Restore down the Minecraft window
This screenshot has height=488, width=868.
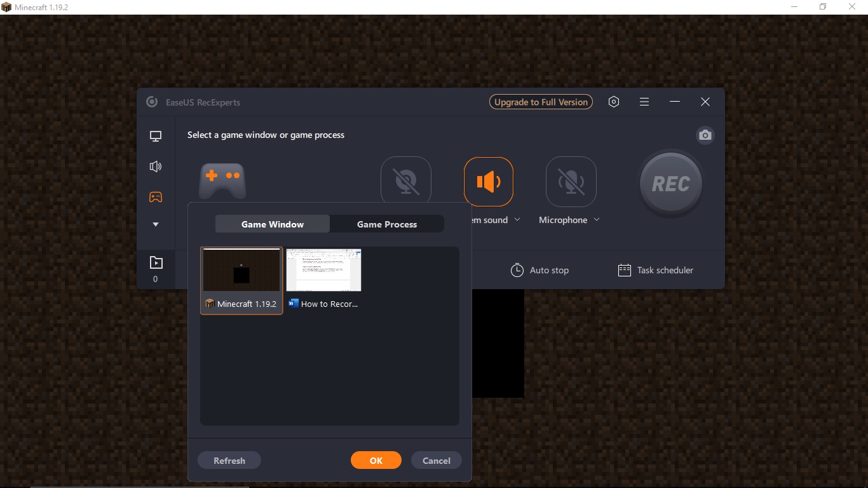pos(823,7)
